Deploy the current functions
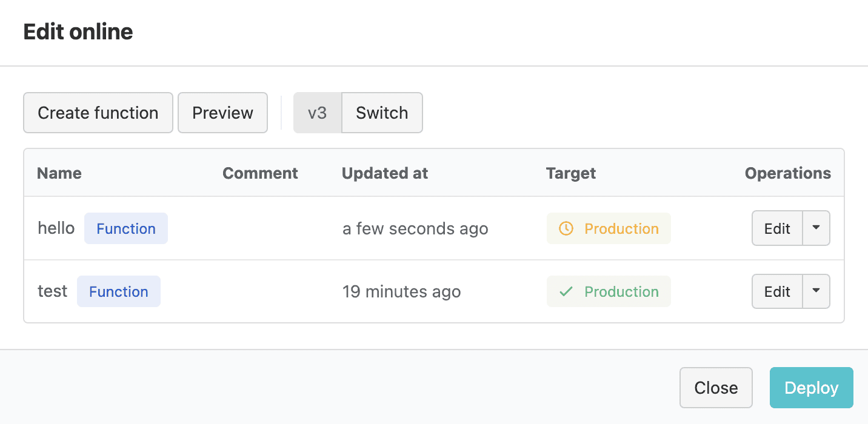This screenshot has width=868, height=424. pos(811,388)
